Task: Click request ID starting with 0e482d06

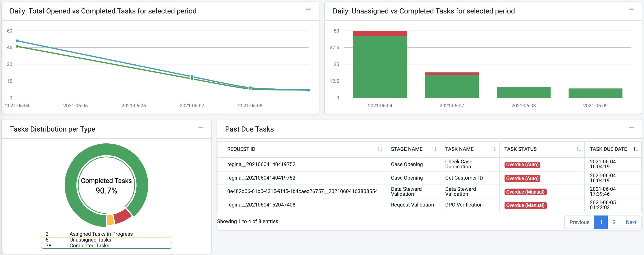Action: click(302, 191)
